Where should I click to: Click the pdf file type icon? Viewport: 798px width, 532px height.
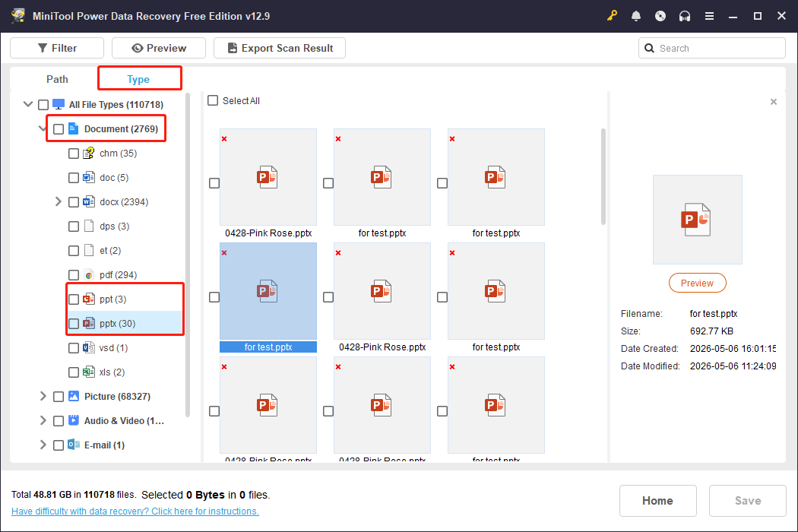[x=89, y=275]
